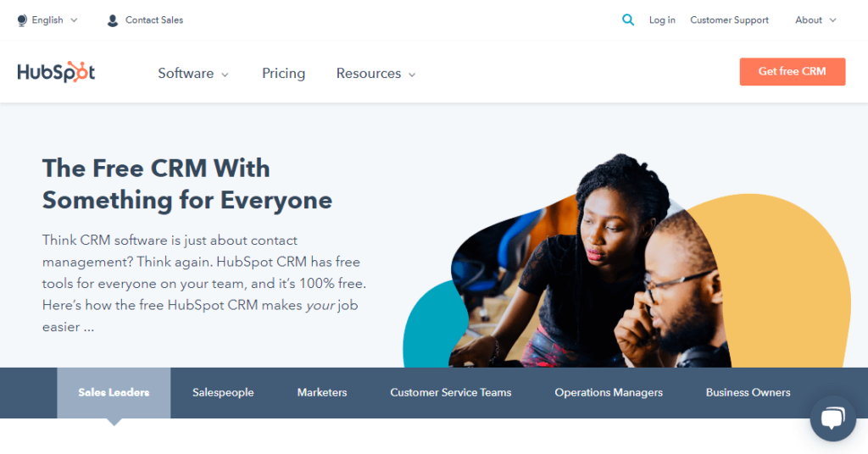Select the Customer Service Teams tab
This screenshot has height=454, width=868.
tap(451, 393)
